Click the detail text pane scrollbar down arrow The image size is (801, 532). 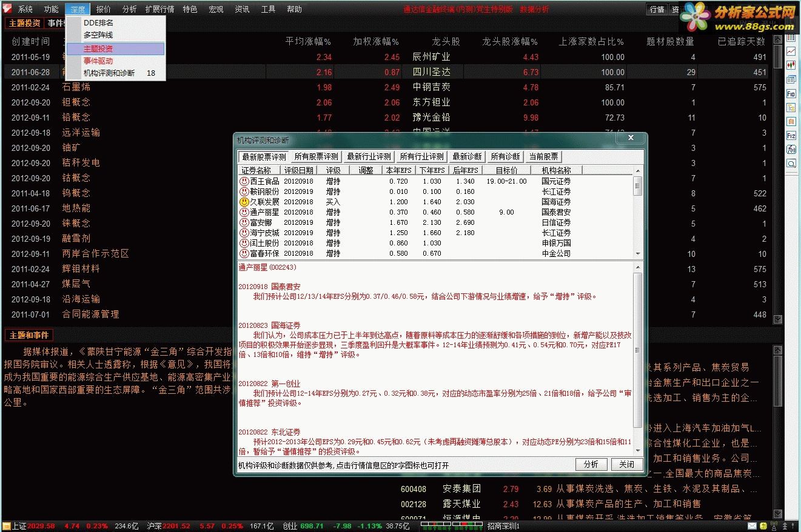(637, 451)
